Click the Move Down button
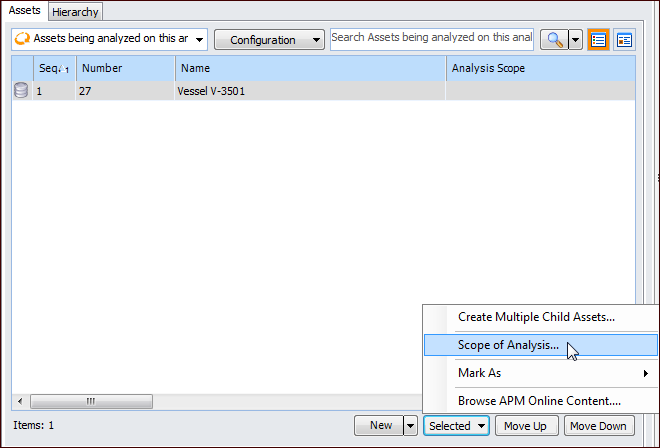Image resolution: width=660 pixels, height=448 pixels. coord(599,426)
